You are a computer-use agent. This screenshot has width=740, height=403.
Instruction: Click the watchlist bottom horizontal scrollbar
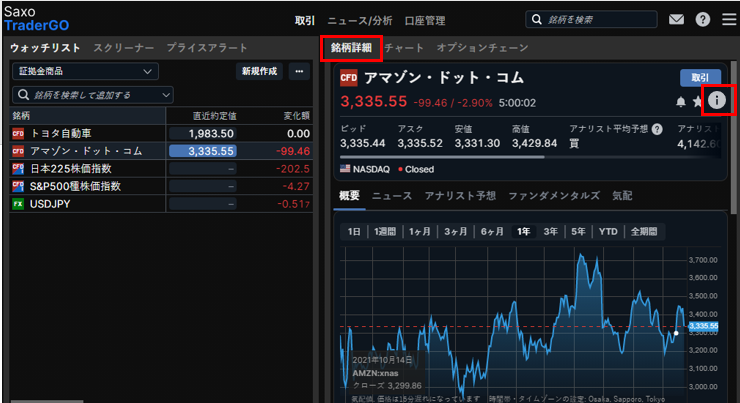tap(47, 401)
